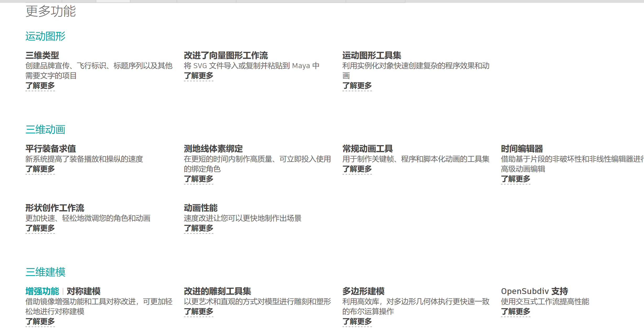Click the teal 增强功能 label
The image size is (644, 332).
(x=42, y=291)
